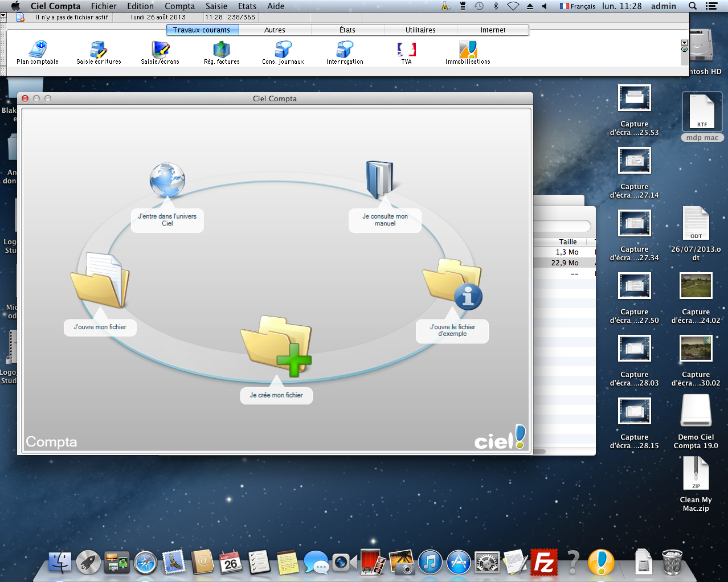The image size is (728, 582).
Task: Open System Preferences from the Dock
Action: tap(487, 563)
